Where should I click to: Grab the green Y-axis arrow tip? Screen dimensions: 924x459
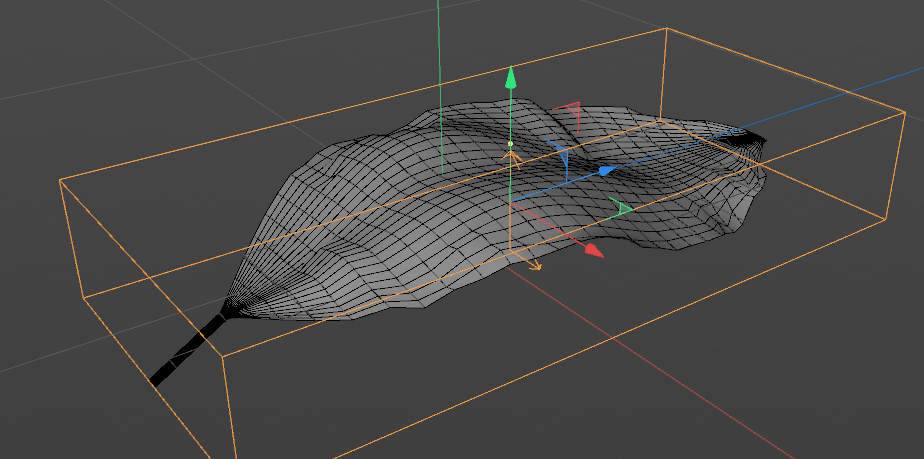[511, 77]
